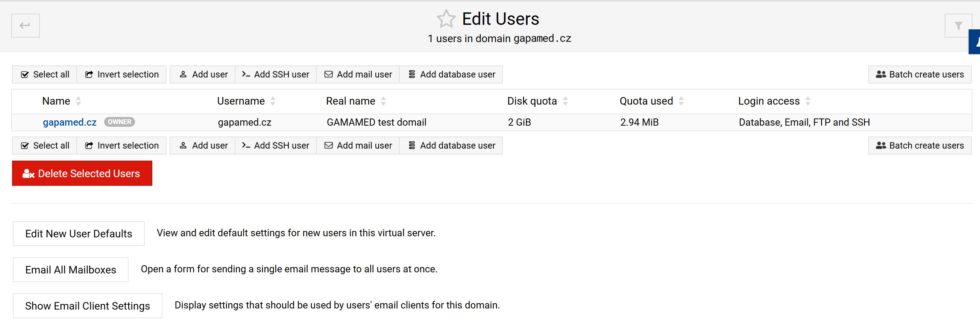Sort table by Disk quota column
This screenshot has height=328, width=980.
pos(531,101)
